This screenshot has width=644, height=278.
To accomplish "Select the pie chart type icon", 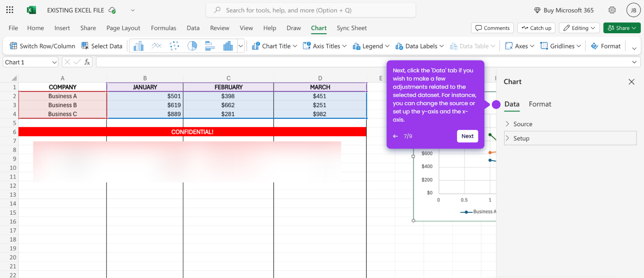I will coord(192,46).
